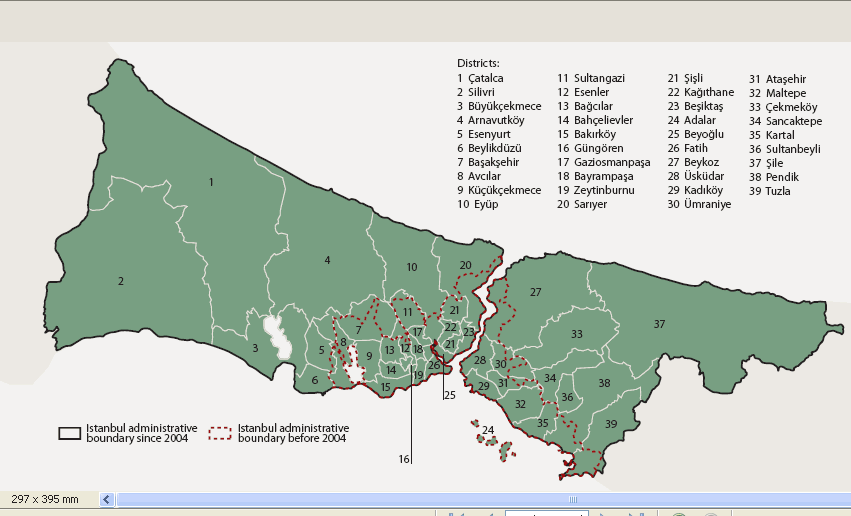This screenshot has width=851, height=516.
Task: Click district number 37 on the map
Action: click(x=659, y=324)
